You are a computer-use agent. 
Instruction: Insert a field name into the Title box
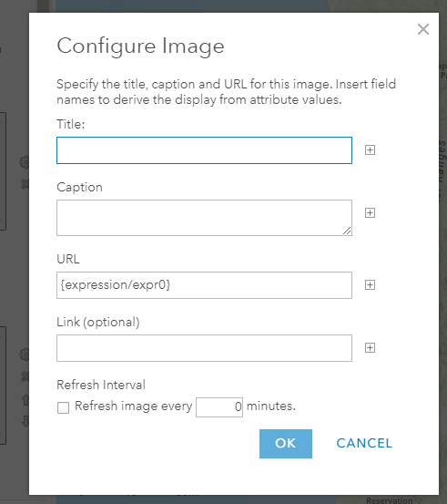click(370, 149)
